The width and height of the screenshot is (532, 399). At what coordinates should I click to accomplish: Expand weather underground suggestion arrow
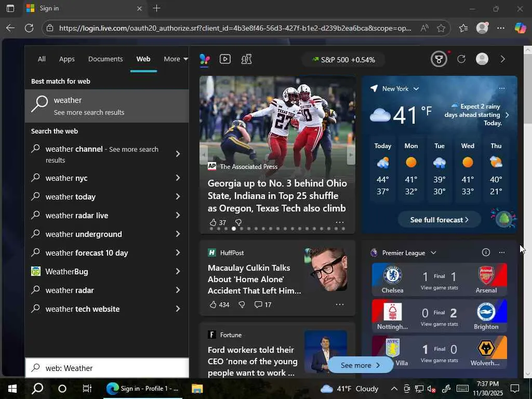point(178,234)
